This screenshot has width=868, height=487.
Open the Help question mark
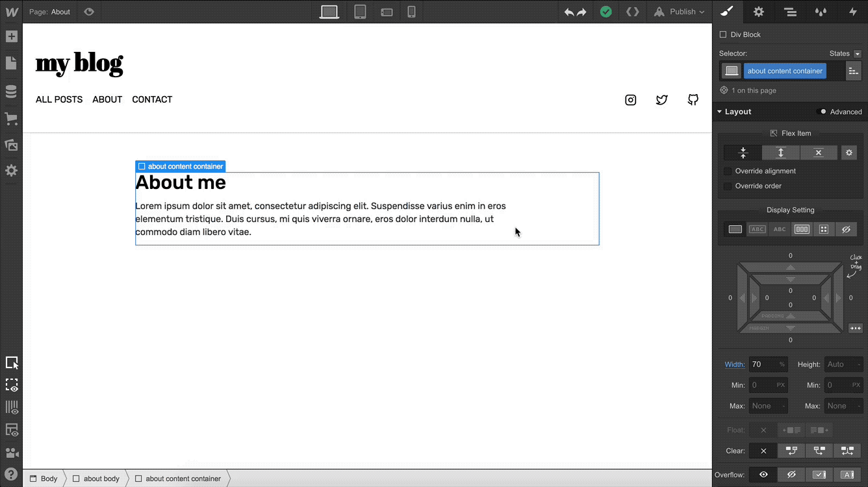(11, 474)
